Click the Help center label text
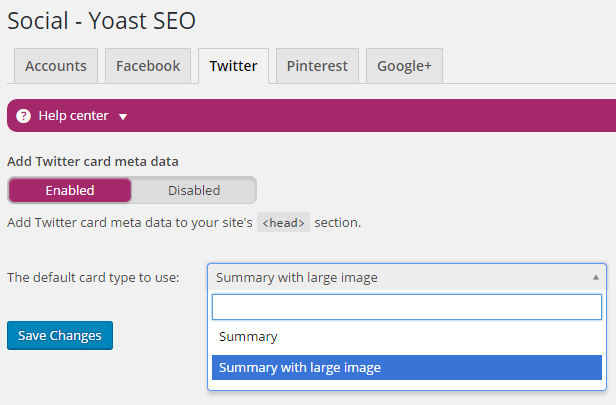 tap(73, 115)
